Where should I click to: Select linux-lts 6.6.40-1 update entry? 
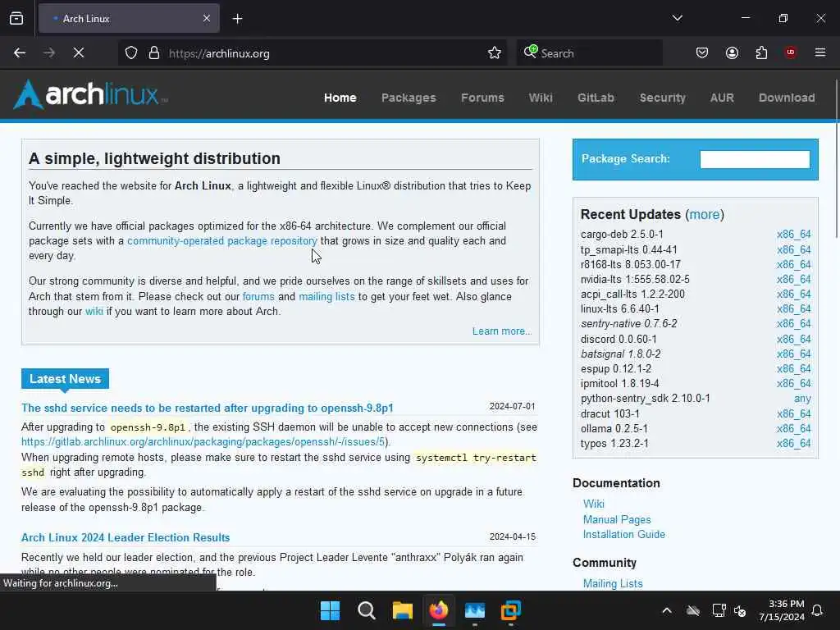pyautogui.click(x=620, y=309)
